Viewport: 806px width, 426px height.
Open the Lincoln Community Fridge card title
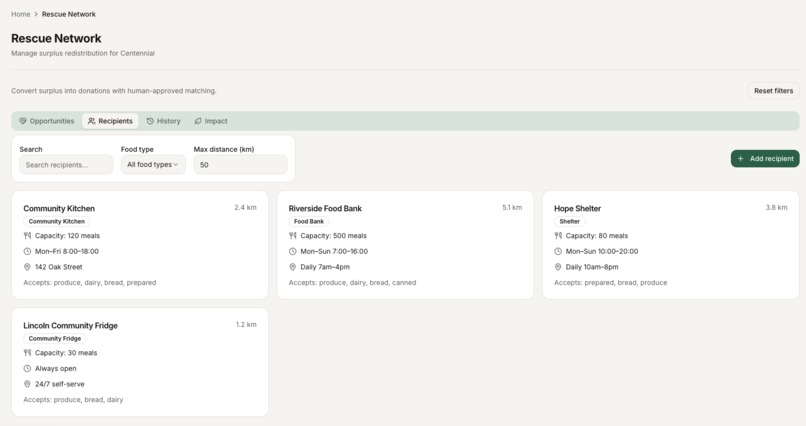[x=70, y=326]
